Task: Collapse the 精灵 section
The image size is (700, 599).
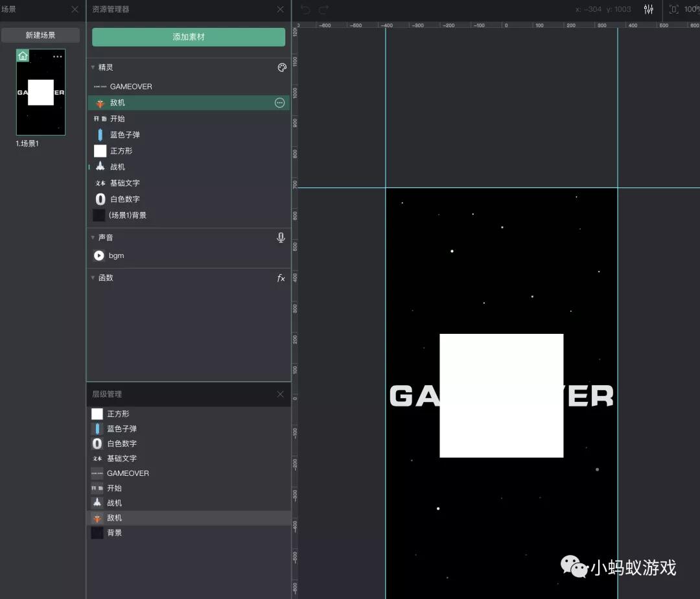Action: (x=93, y=67)
